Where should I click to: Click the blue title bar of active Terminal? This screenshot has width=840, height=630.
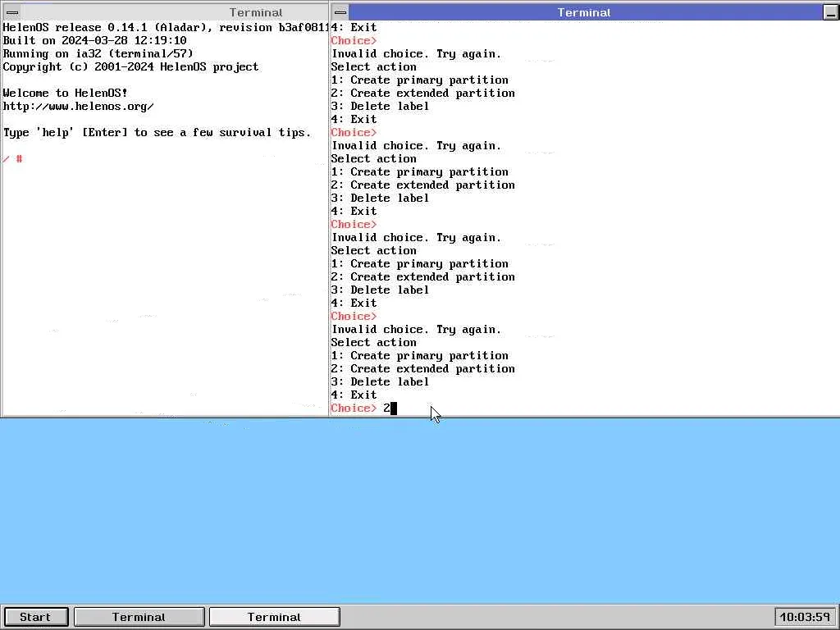(x=585, y=12)
